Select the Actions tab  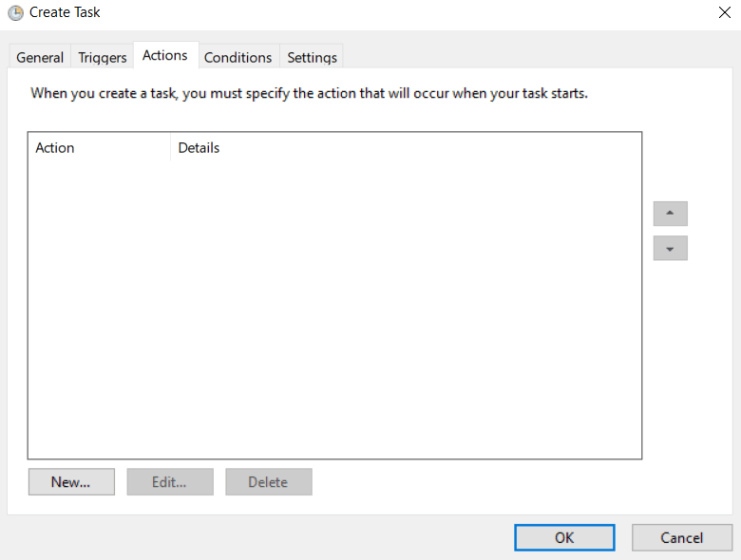tap(165, 56)
